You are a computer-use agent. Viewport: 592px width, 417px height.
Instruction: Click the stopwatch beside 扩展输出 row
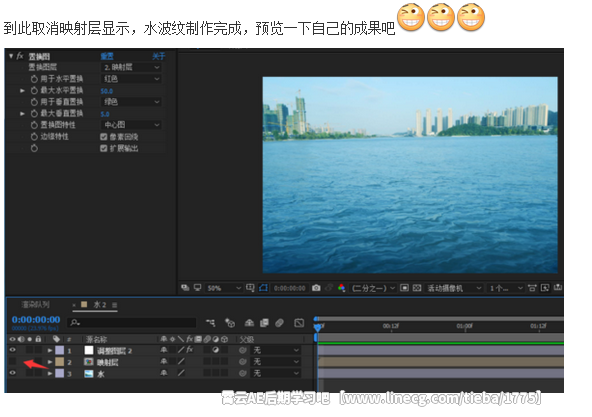(34, 148)
